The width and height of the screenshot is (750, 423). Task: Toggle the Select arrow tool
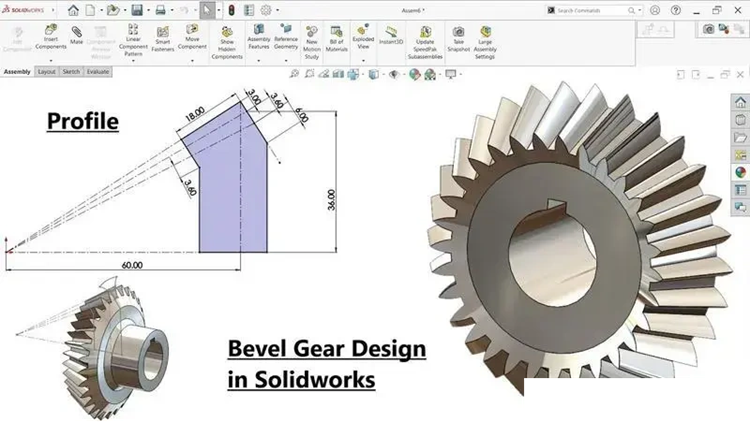coord(207,10)
